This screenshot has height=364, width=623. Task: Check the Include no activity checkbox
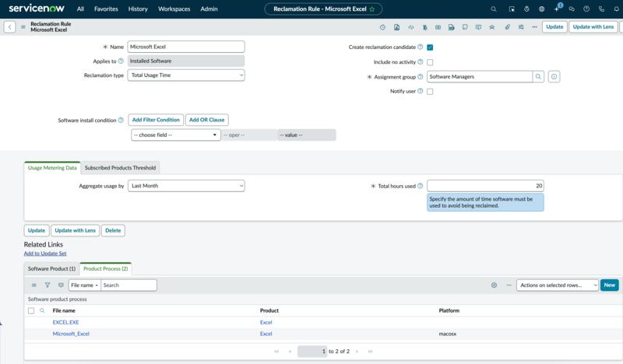pyautogui.click(x=430, y=62)
